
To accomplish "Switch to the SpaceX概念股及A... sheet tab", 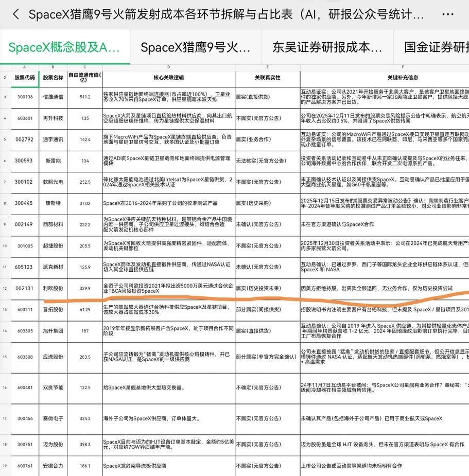I will (x=65, y=47).
